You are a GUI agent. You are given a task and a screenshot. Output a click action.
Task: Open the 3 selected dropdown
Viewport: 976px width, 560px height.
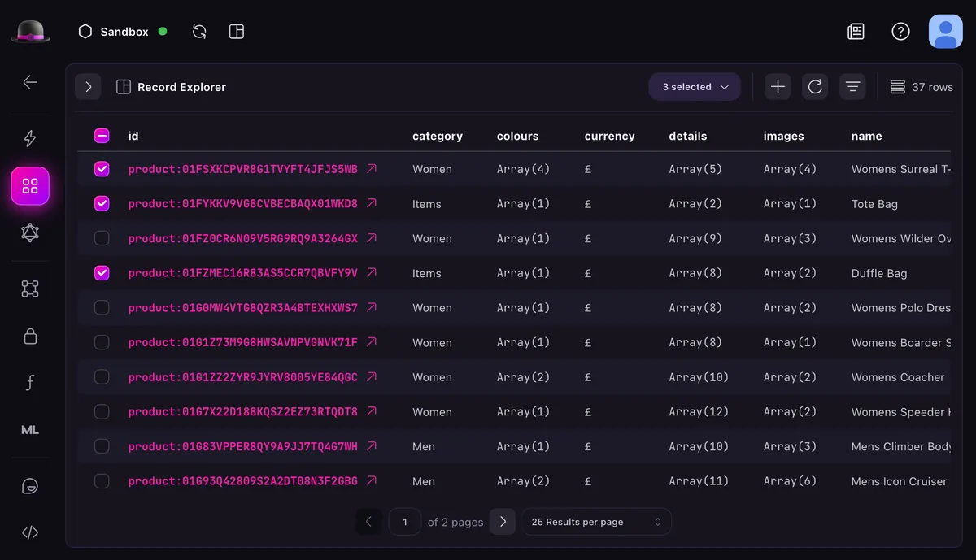[695, 87]
